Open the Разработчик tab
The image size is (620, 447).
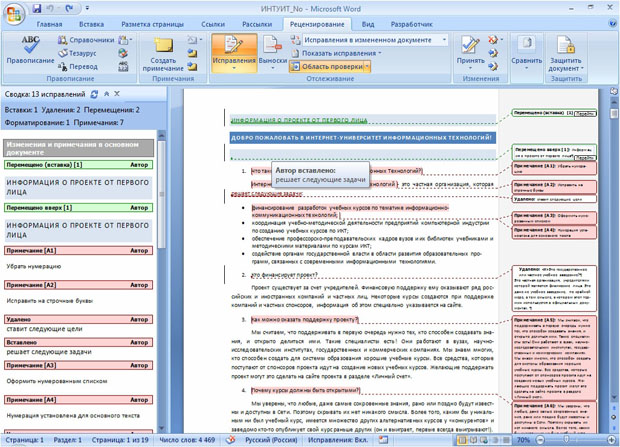click(x=412, y=24)
